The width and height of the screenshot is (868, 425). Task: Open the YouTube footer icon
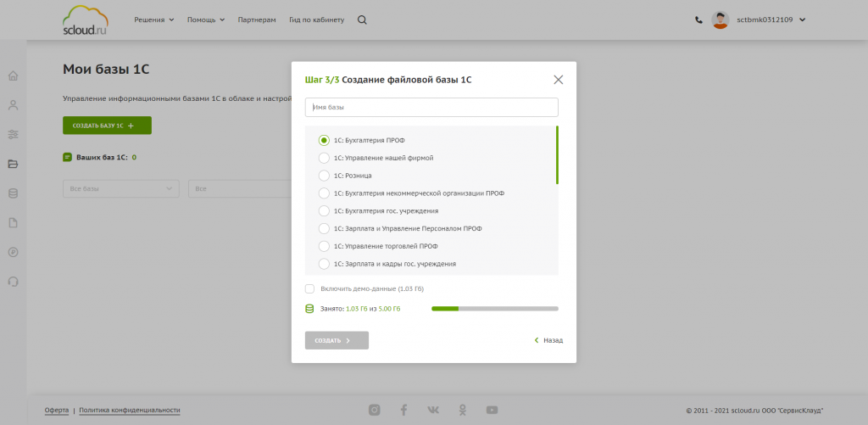coord(492,410)
